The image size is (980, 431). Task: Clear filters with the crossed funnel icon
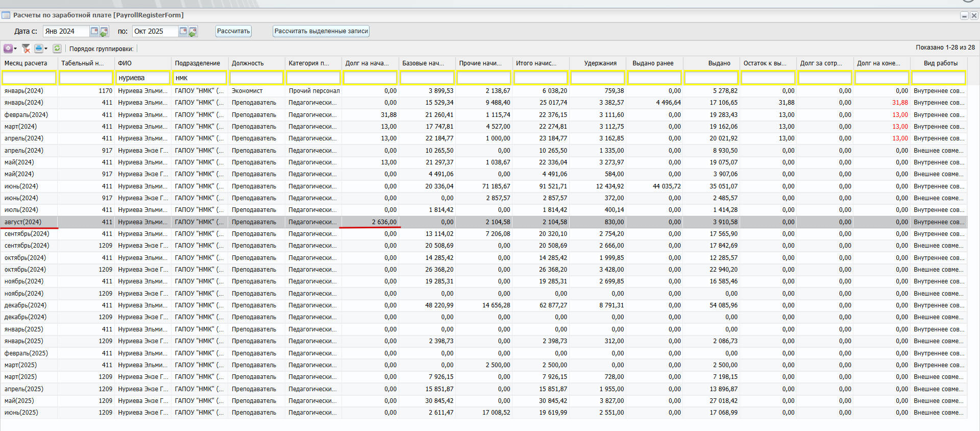point(26,49)
